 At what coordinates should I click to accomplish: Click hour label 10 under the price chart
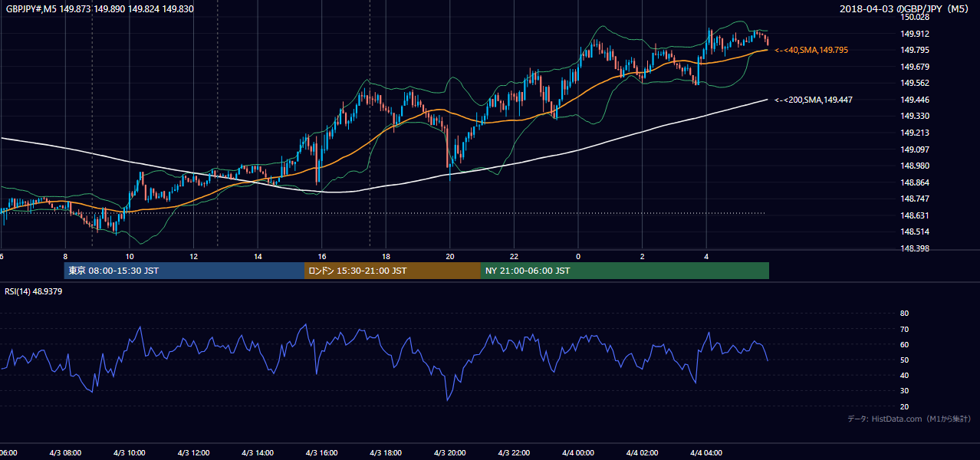point(130,256)
